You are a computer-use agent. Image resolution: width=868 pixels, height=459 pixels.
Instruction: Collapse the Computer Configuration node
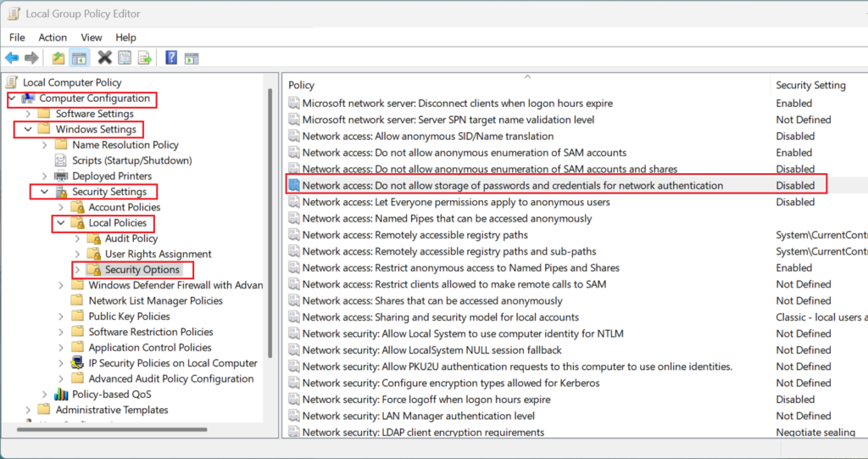pyautogui.click(x=12, y=98)
